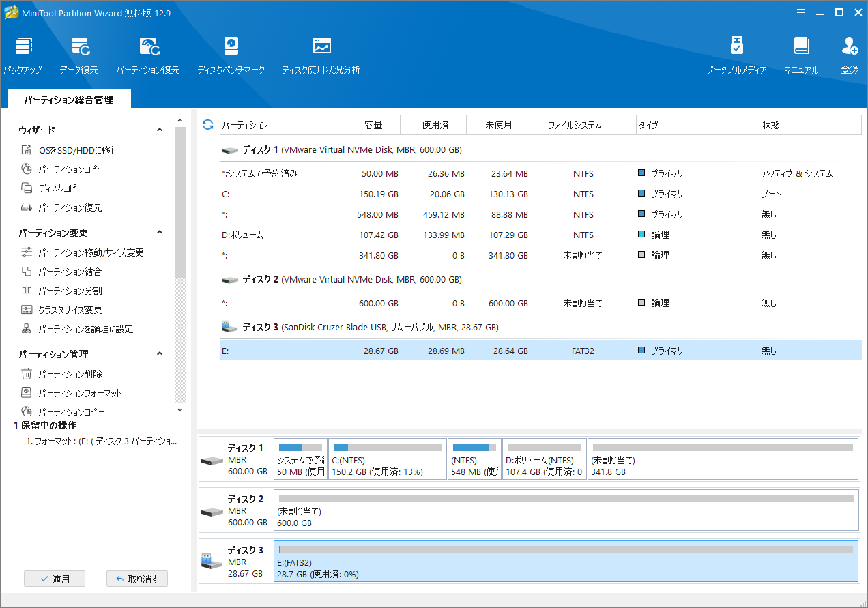Select パーティション削除
The image size is (868, 608).
click(61, 374)
